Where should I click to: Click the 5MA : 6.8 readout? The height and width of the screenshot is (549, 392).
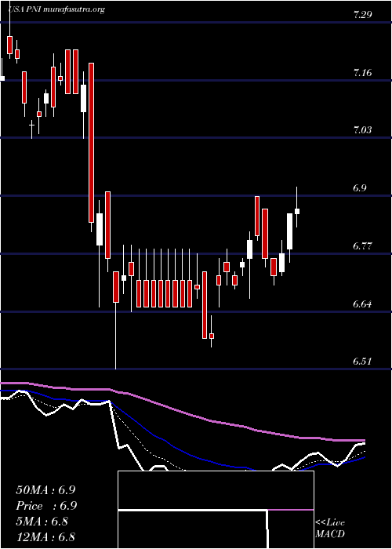44,522
